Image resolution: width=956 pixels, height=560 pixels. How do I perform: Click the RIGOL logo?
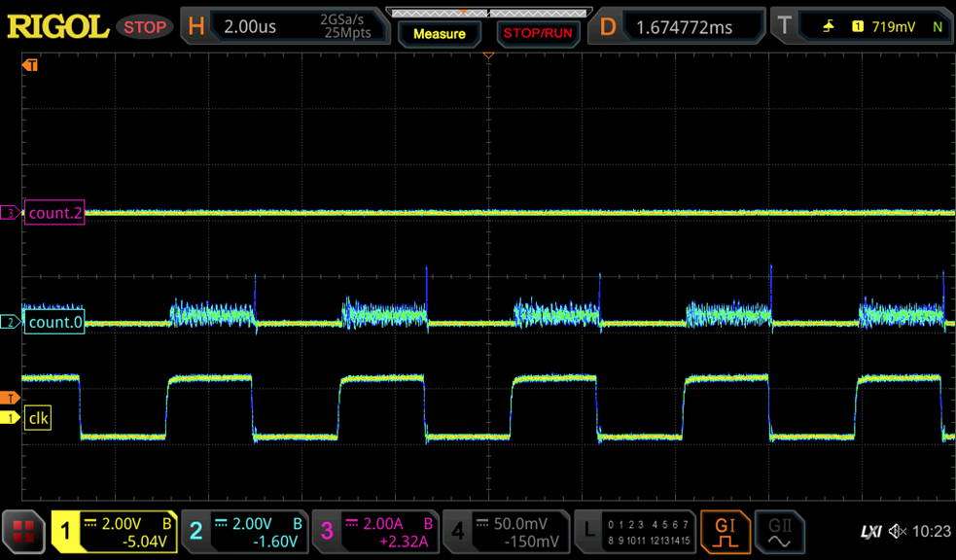[x=58, y=27]
